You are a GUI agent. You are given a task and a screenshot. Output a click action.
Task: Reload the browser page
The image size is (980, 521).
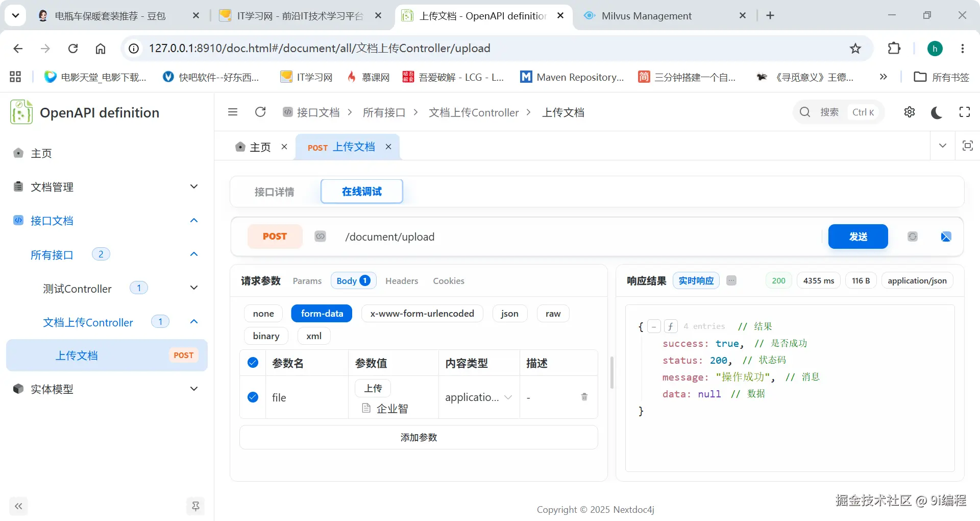73,49
